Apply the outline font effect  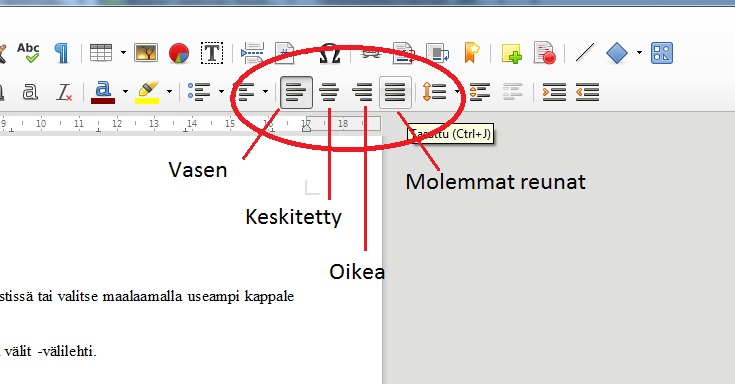tap(30, 92)
